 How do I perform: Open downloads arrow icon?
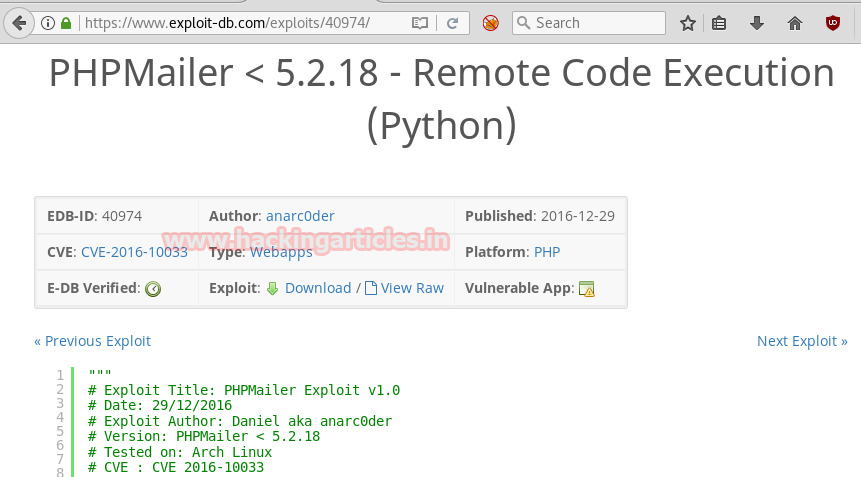pos(757,23)
